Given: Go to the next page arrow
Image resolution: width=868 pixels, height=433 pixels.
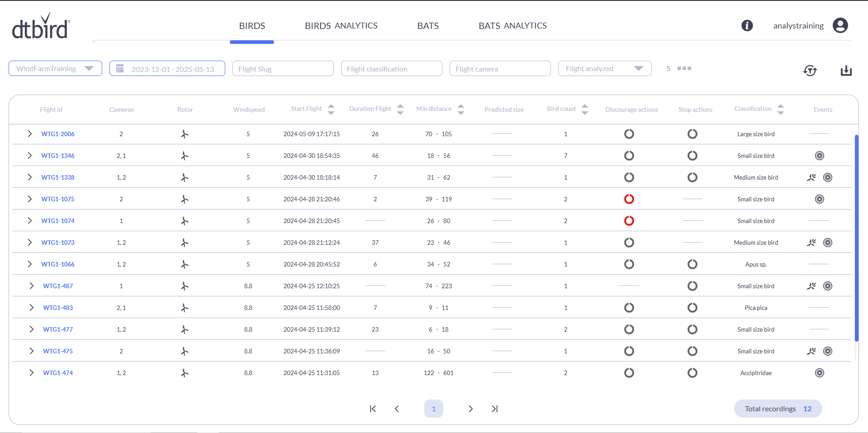Looking at the screenshot, I should [x=470, y=409].
